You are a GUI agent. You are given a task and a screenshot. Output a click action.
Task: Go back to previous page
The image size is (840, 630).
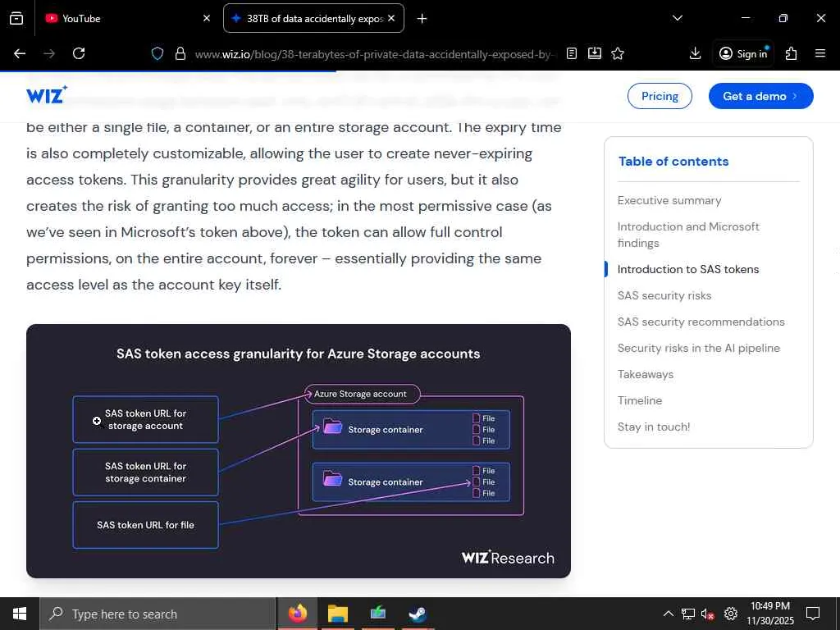point(20,53)
